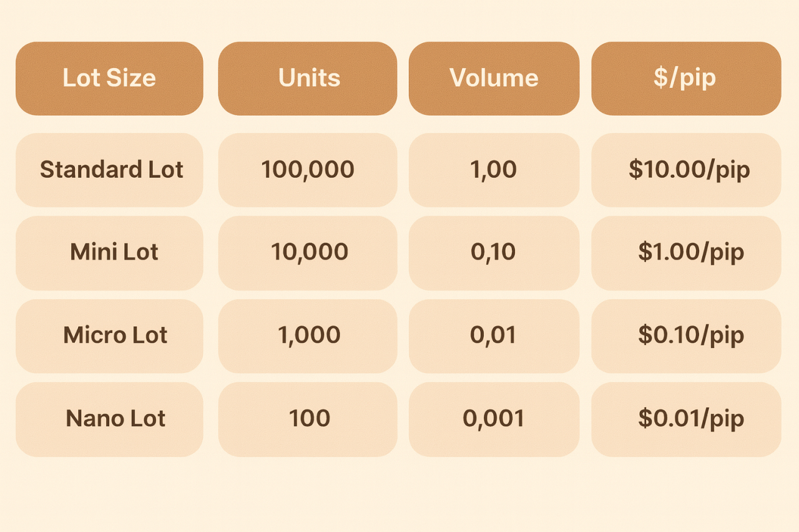The width and height of the screenshot is (799, 532).
Task: Select the 100 units cell
Action: click(x=308, y=418)
